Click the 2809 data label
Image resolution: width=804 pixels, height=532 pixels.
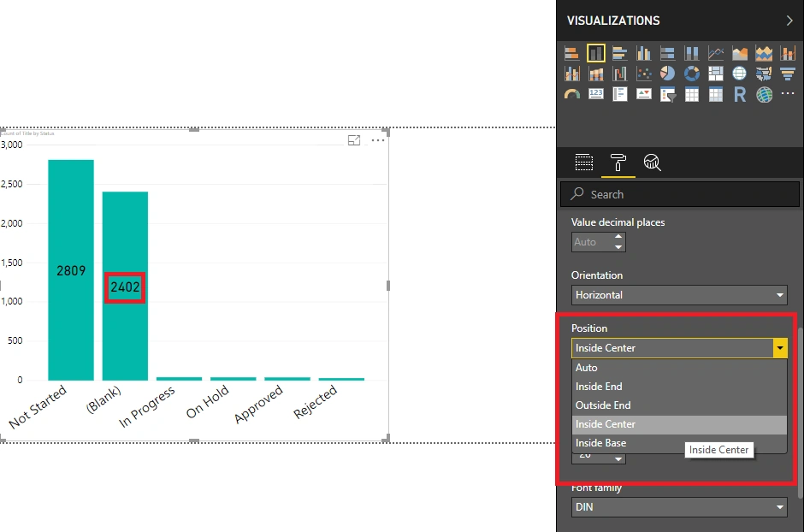click(x=71, y=270)
